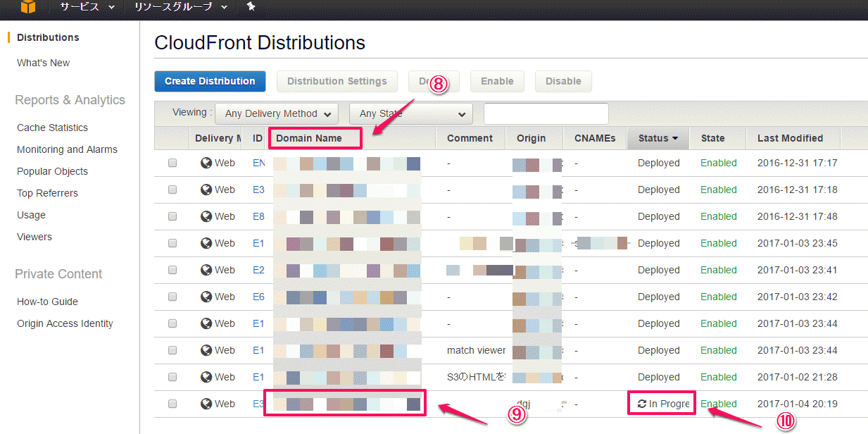The width and height of the screenshot is (868, 434).
Task: Click globe icon in row modified 2016-12-31 17:17
Action: 206,163
